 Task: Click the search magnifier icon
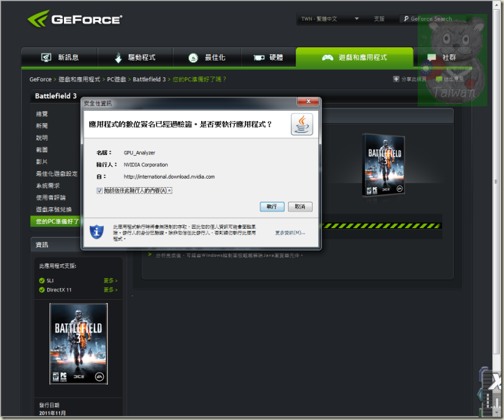tap(407, 19)
